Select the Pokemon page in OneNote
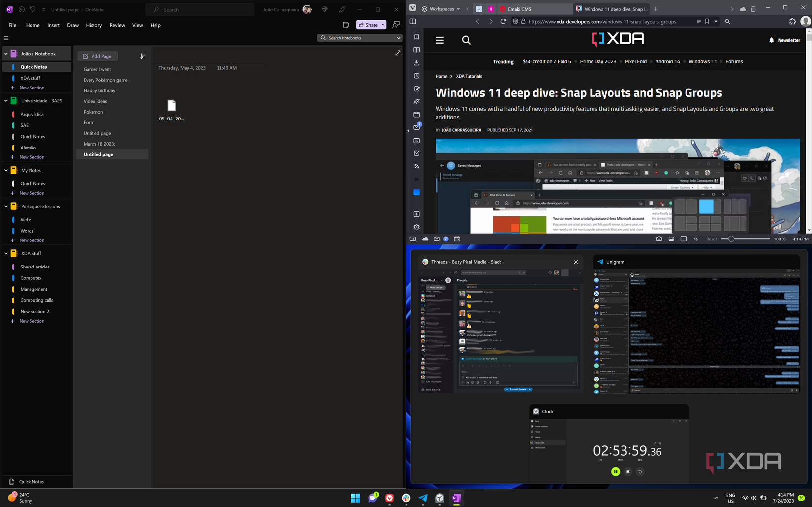The width and height of the screenshot is (812, 507). (93, 112)
